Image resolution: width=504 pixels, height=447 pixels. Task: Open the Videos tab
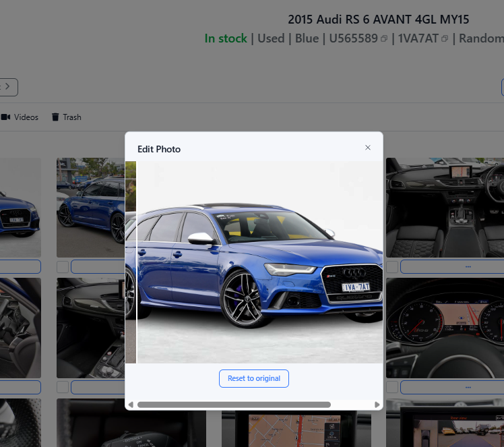[x=20, y=117]
